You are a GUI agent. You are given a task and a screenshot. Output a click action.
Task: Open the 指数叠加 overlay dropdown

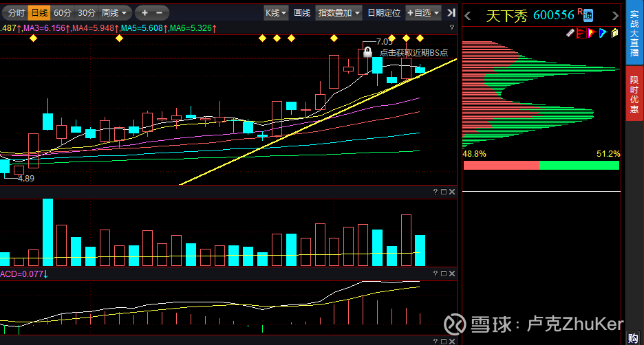(x=339, y=12)
